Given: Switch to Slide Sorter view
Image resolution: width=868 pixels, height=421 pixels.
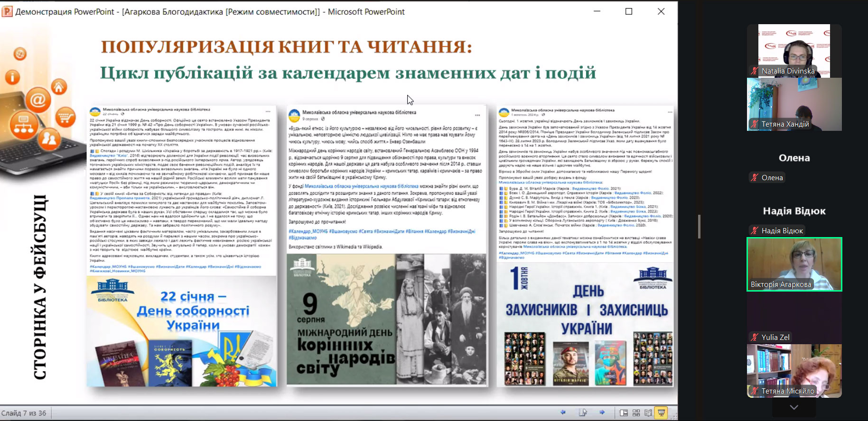Looking at the screenshot, I should 636,413.
